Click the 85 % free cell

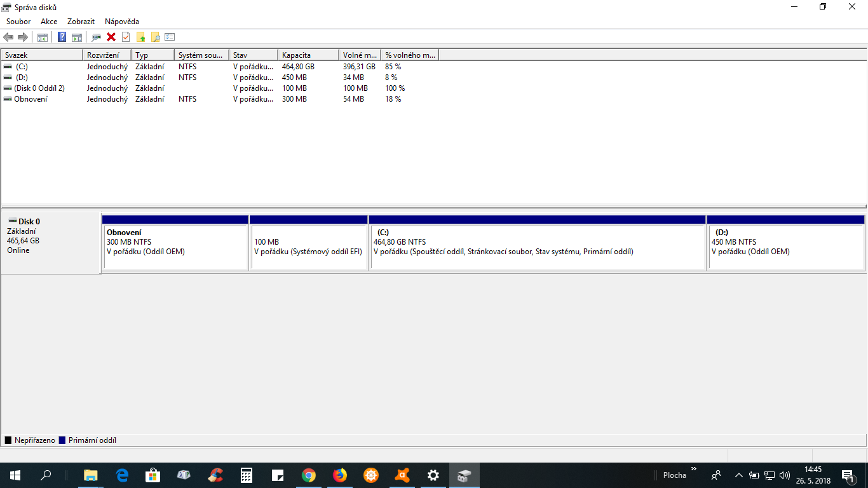coord(393,67)
